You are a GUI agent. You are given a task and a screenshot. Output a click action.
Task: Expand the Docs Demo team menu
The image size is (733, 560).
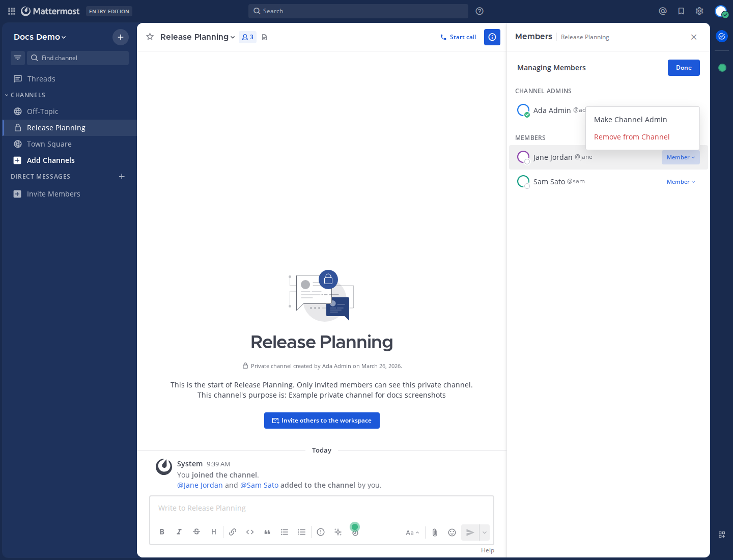[x=40, y=37]
